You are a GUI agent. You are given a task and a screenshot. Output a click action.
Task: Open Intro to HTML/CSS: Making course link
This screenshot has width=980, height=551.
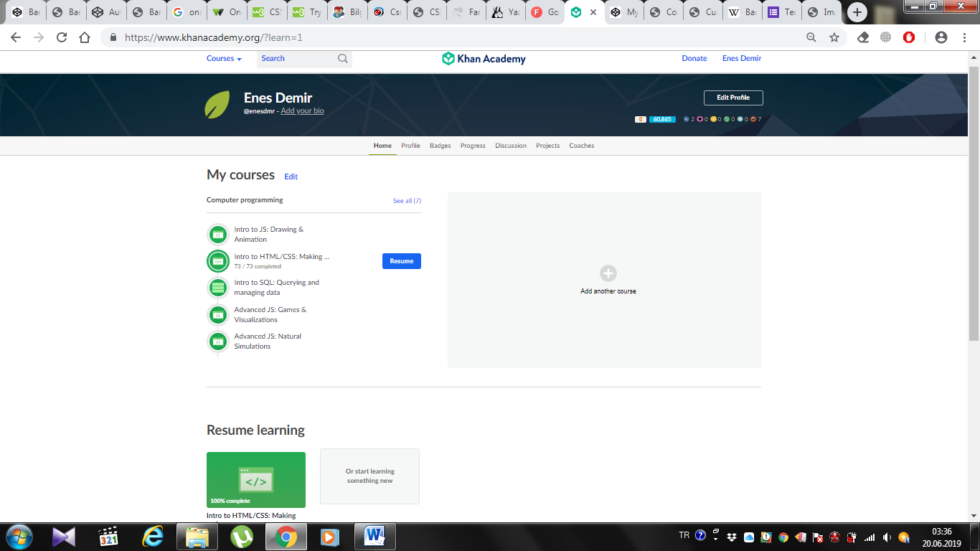point(282,257)
